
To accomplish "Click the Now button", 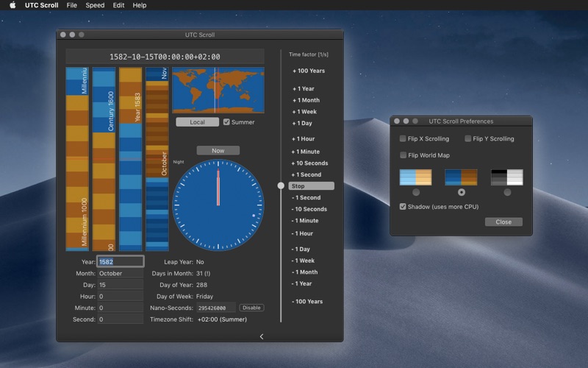I will pos(218,151).
